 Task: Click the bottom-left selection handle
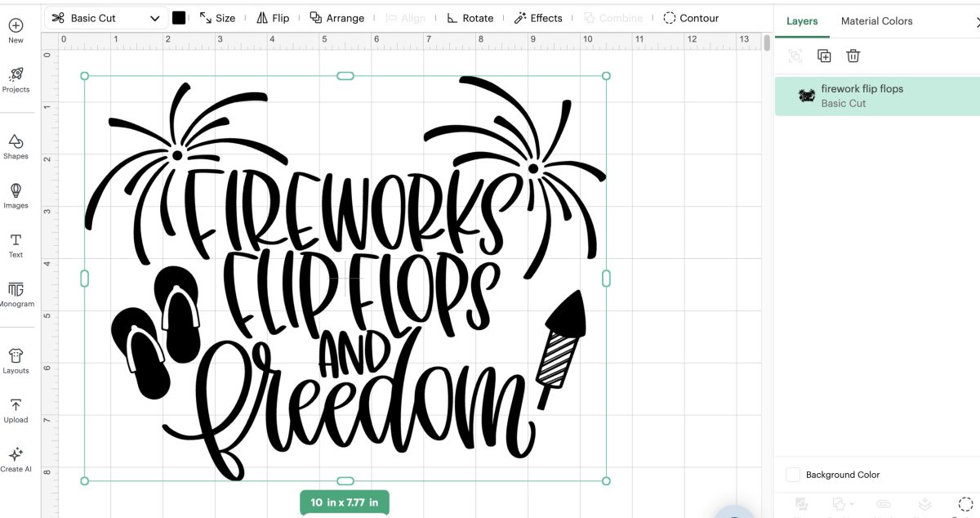coord(85,481)
